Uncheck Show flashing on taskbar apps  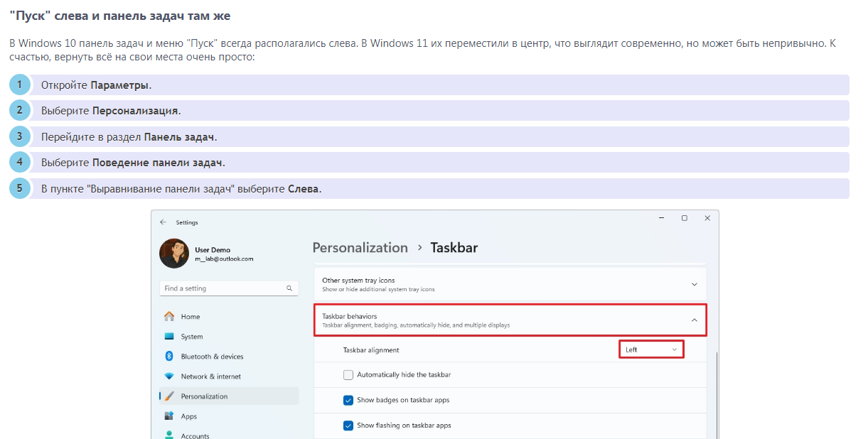click(x=348, y=426)
